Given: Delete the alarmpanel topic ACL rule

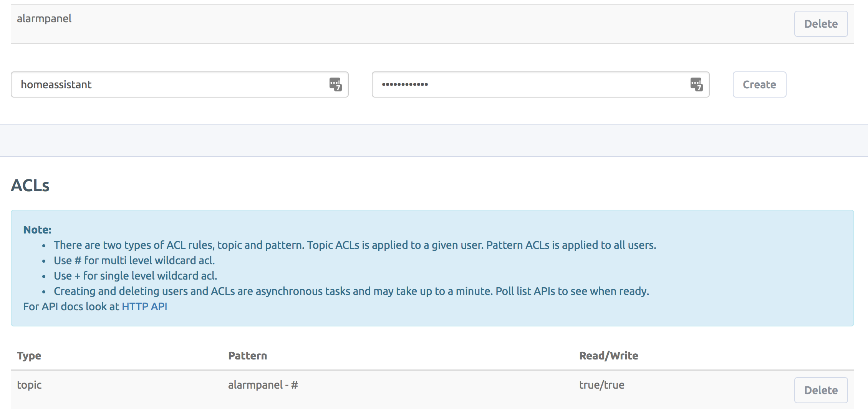Looking at the screenshot, I should [821, 390].
